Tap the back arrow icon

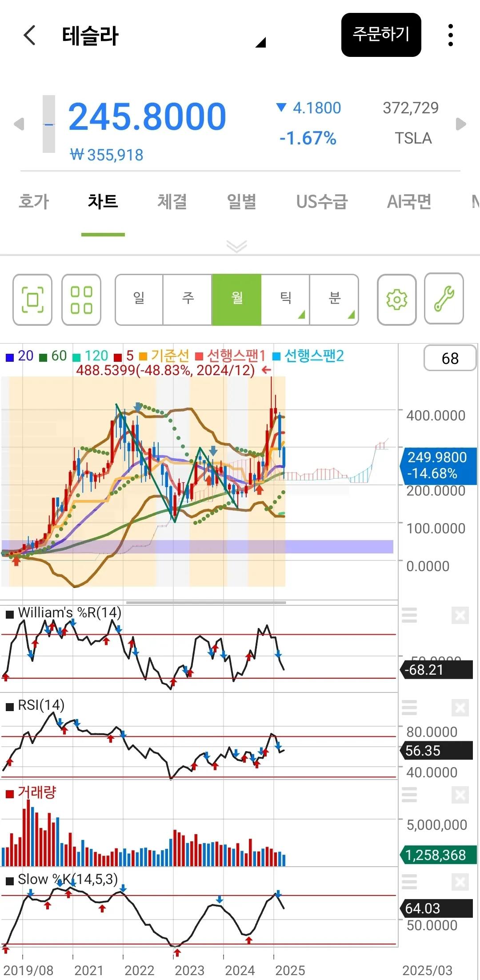29,35
